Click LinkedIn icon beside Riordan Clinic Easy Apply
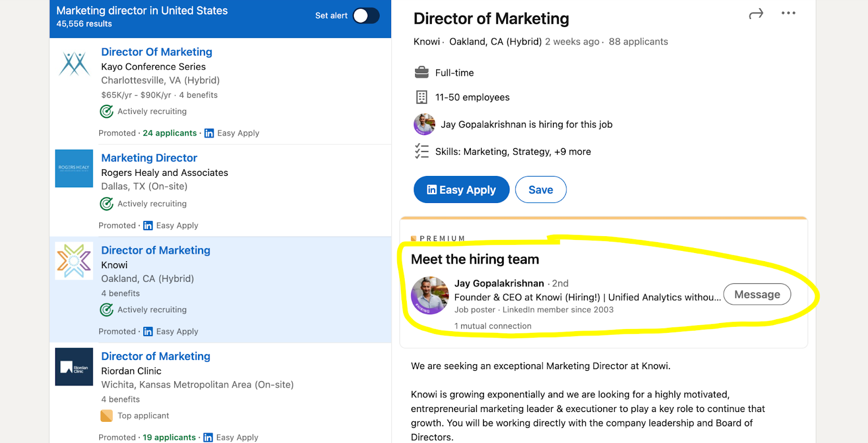Screen dimensions: 868x443 [x=208, y=438]
